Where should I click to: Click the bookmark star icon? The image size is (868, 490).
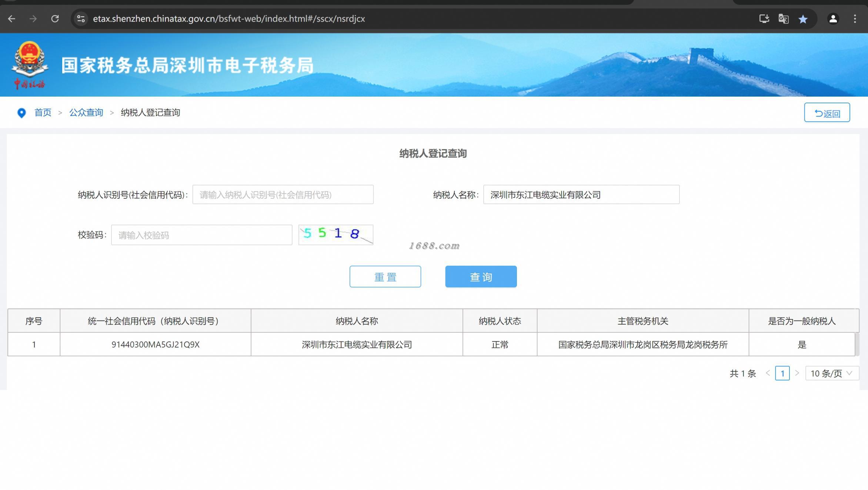pyautogui.click(x=803, y=19)
